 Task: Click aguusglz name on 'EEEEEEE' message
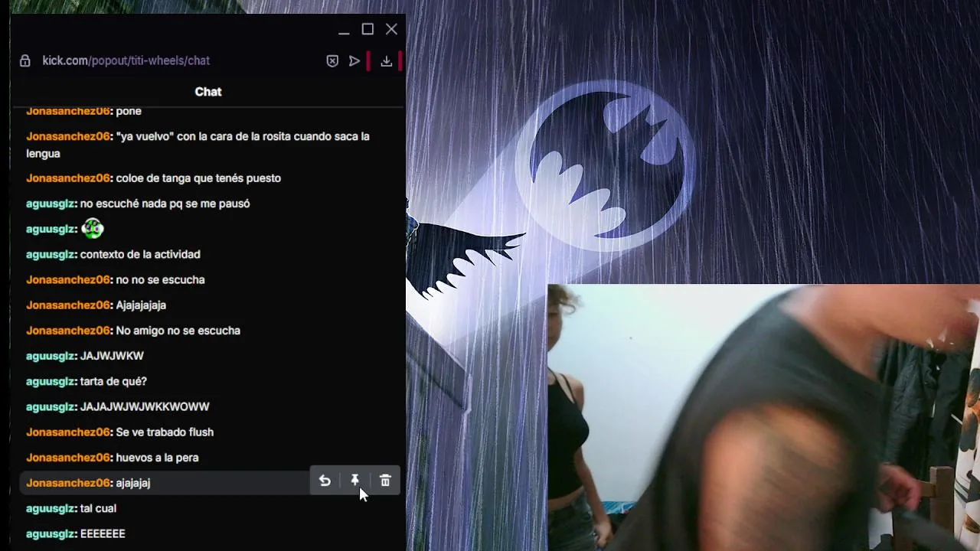[x=51, y=533]
